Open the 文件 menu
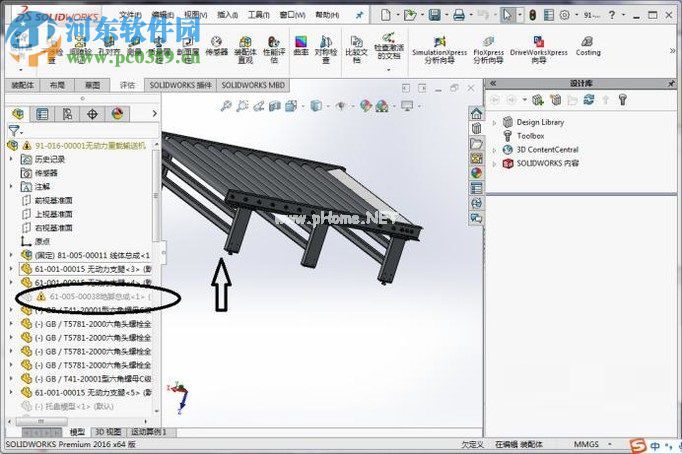The height and width of the screenshot is (454, 682). tap(130, 15)
